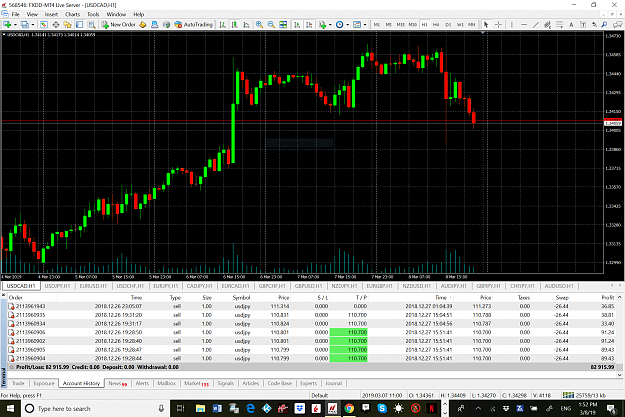Open the Insert menu
This screenshot has width=625, height=417.
(51, 14)
